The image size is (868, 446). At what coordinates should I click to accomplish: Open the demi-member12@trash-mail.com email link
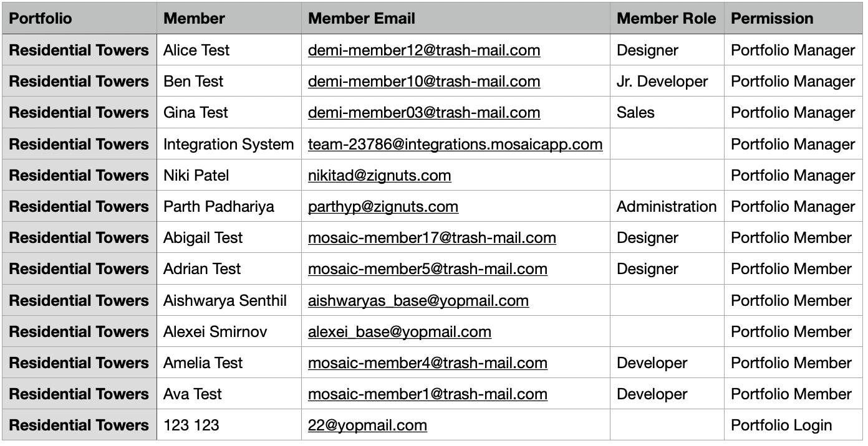(424, 50)
